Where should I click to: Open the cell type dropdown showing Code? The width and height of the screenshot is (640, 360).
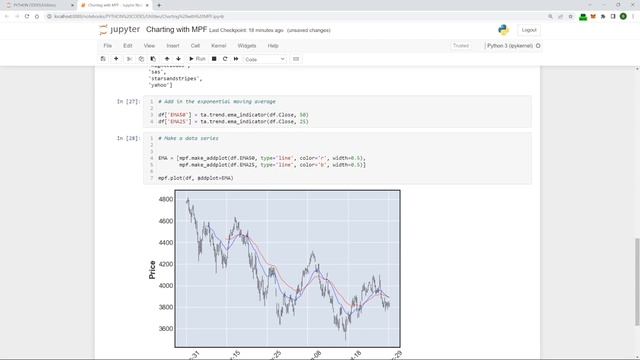click(264, 59)
